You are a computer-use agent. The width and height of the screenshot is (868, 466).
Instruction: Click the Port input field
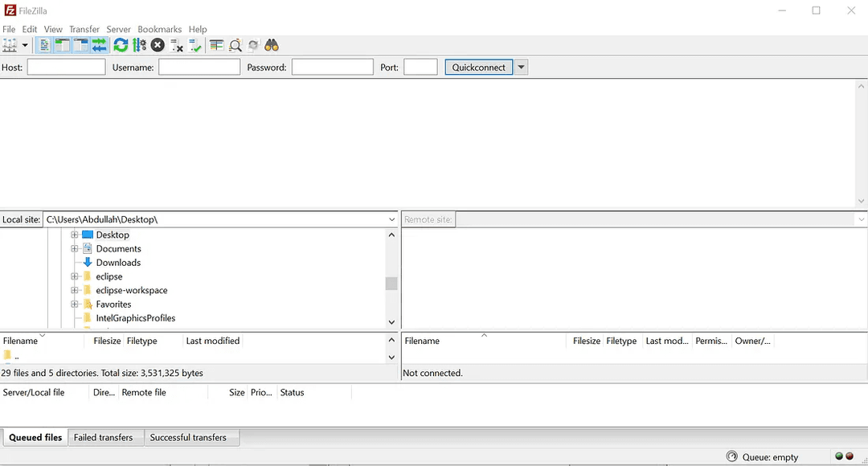point(420,67)
